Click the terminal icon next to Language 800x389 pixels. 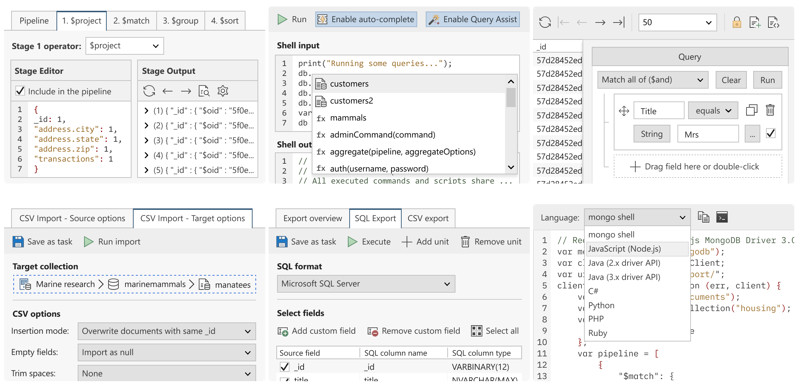(x=721, y=217)
